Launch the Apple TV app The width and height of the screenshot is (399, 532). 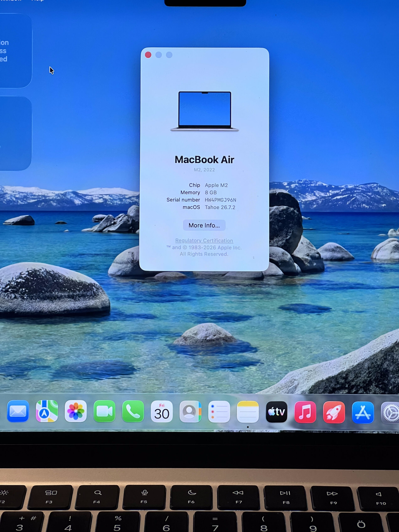[277, 412]
